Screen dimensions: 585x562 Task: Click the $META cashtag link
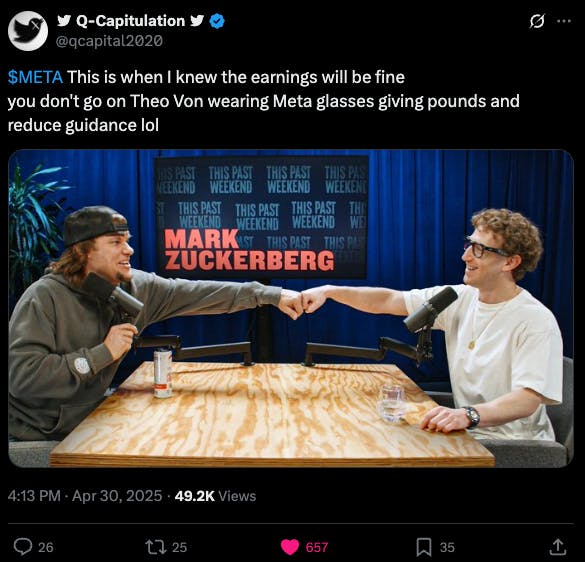(x=35, y=77)
